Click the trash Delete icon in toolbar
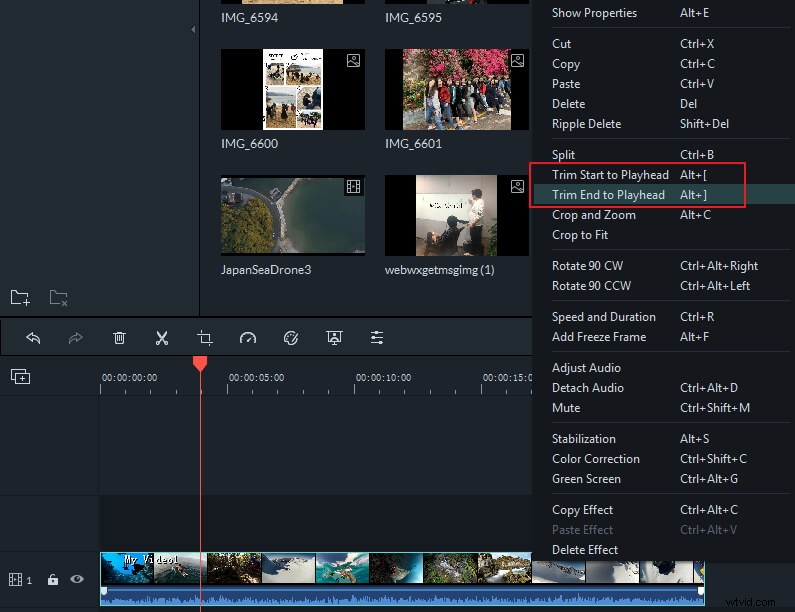This screenshot has width=795, height=612. tap(119, 338)
